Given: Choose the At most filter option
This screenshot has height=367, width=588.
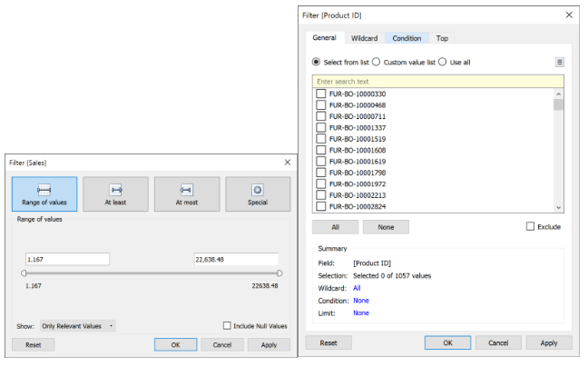Looking at the screenshot, I should coord(187,194).
